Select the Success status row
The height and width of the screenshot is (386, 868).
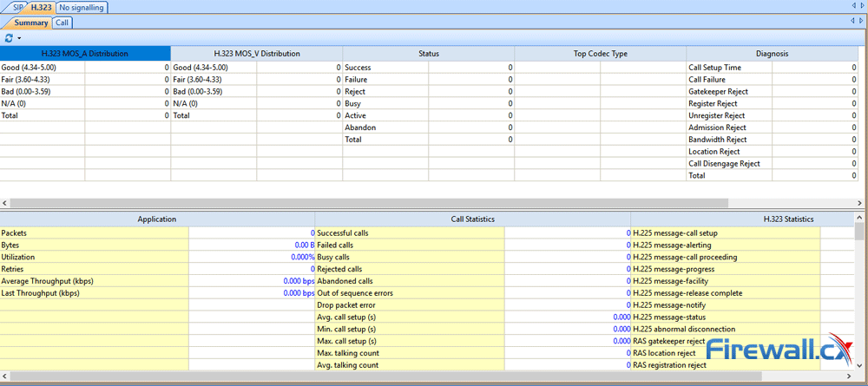(x=429, y=68)
